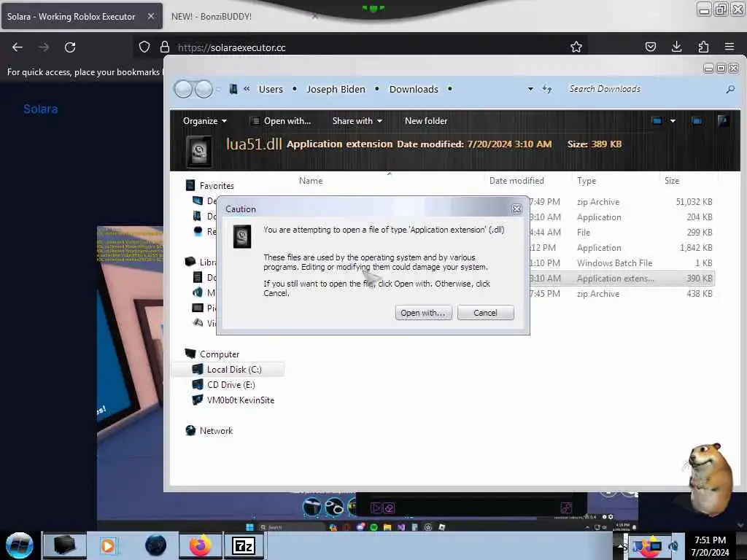Open the Firefox hamburger menu
The image size is (747, 560).
tap(729, 47)
